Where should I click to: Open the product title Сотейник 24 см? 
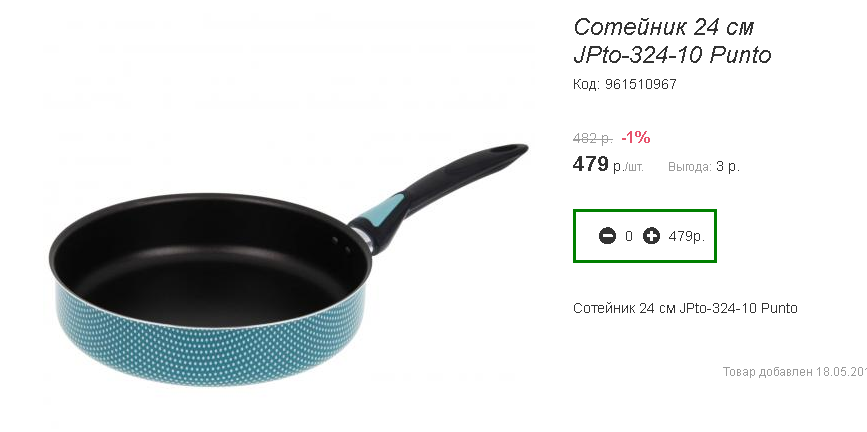pos(664,27)
